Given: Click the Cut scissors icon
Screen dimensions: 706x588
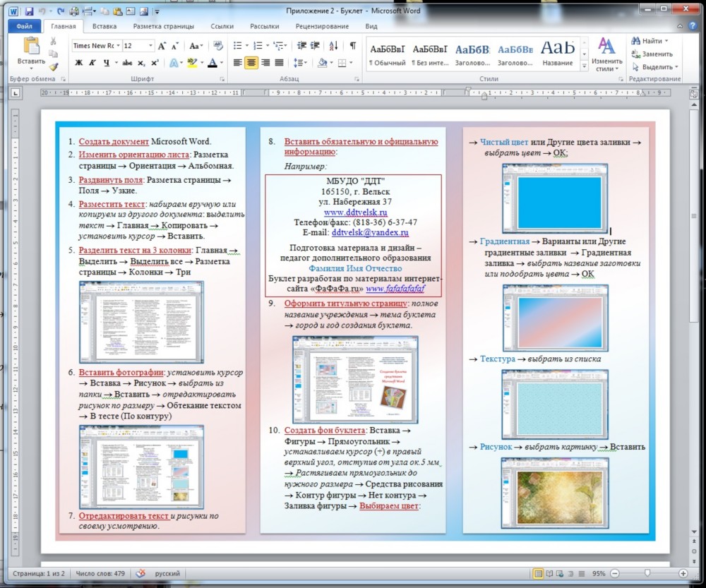Looking at the screenshot, I should tap(53, 42).
